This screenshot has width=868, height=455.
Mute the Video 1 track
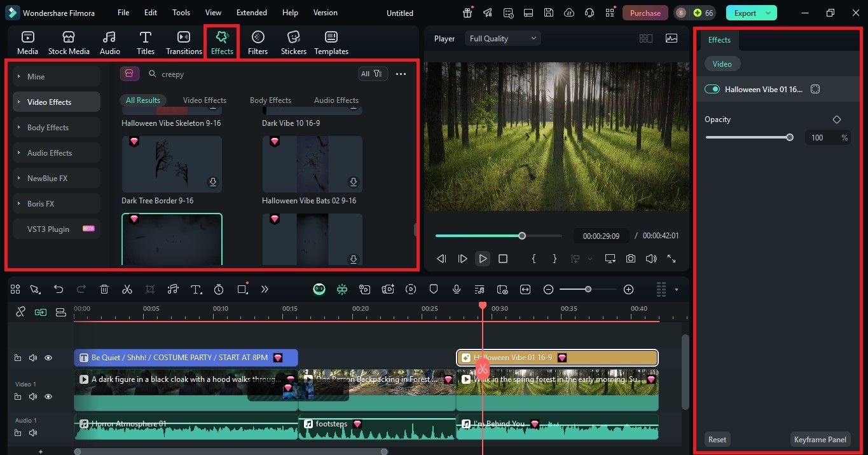pyautogui.click(x=33, y=397)
